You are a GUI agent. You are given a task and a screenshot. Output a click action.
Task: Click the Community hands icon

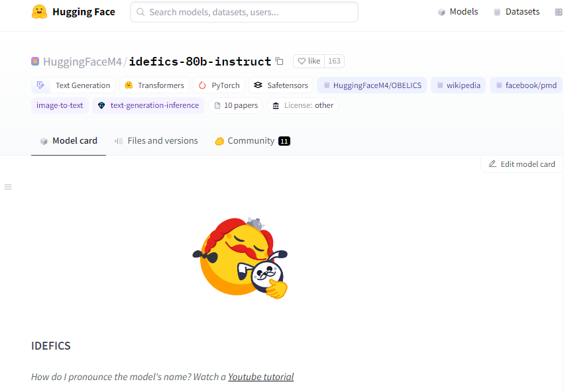(219, 141)
